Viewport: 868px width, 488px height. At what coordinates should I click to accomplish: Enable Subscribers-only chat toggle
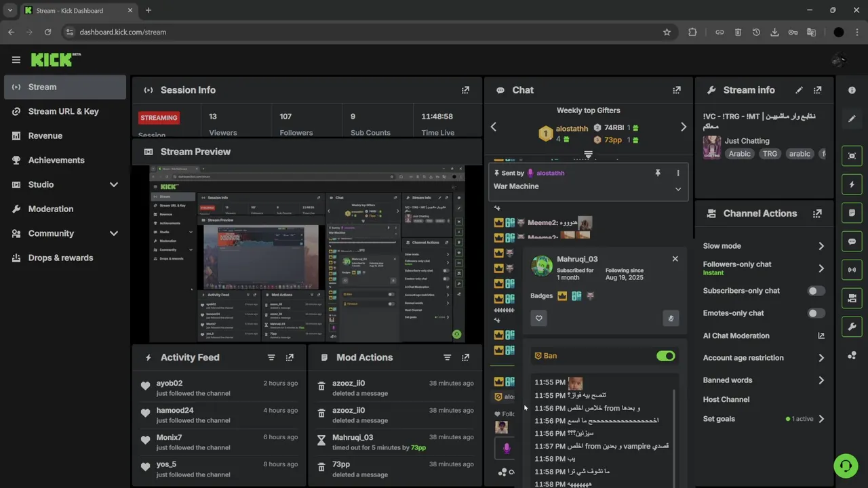(x=816, y=291)
